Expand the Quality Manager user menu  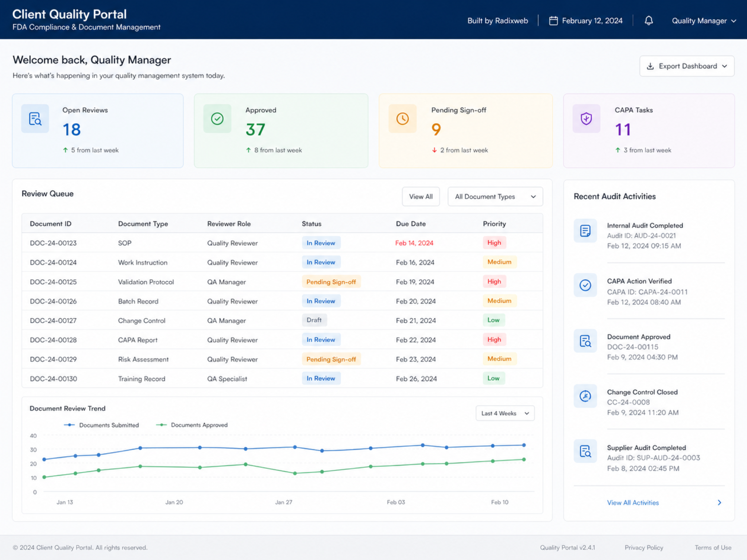click(704, 21)
